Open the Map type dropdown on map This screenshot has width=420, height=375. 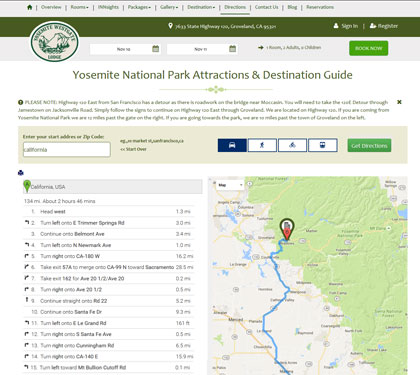pyautogui.click(x=230, y=185)
